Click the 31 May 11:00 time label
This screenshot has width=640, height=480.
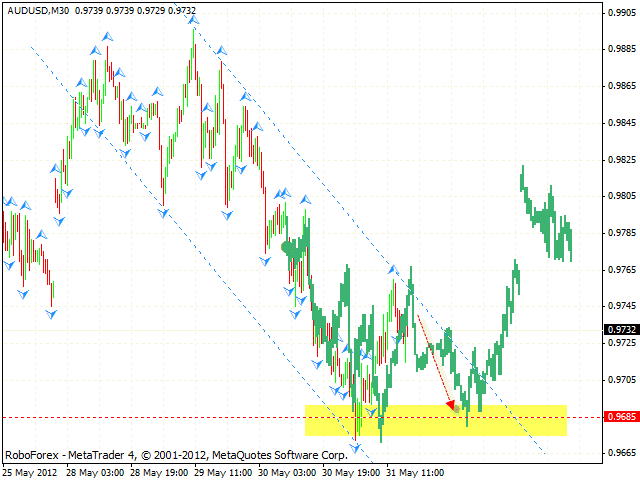pyautogui.click(x=416, y=471)
